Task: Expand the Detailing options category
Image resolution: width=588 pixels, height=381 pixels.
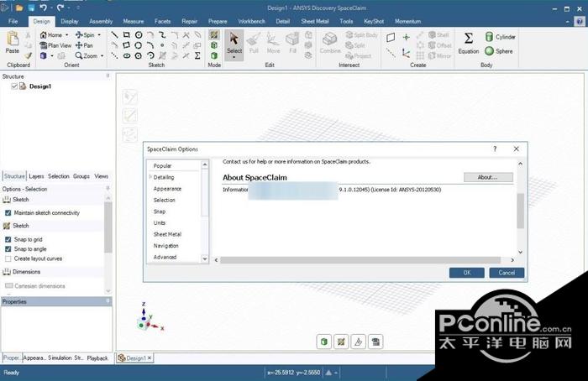Action: pyautogui.click(x=150, y=177)
